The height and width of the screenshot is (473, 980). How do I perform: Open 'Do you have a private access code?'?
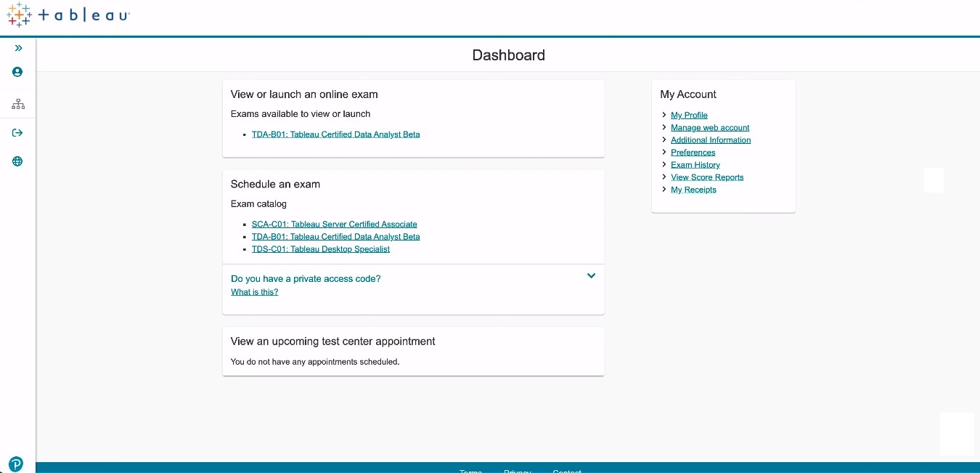click(306, 279)
